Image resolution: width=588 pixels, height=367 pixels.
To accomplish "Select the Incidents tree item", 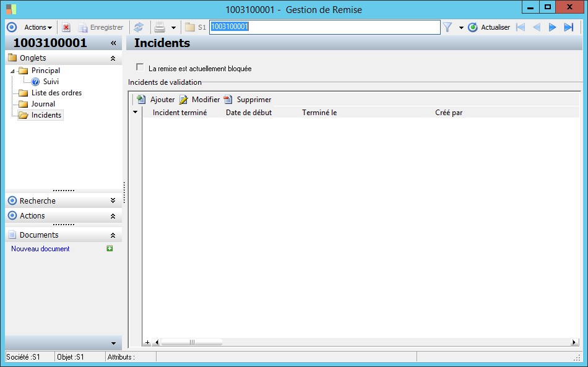I will [x=46, y=115].
